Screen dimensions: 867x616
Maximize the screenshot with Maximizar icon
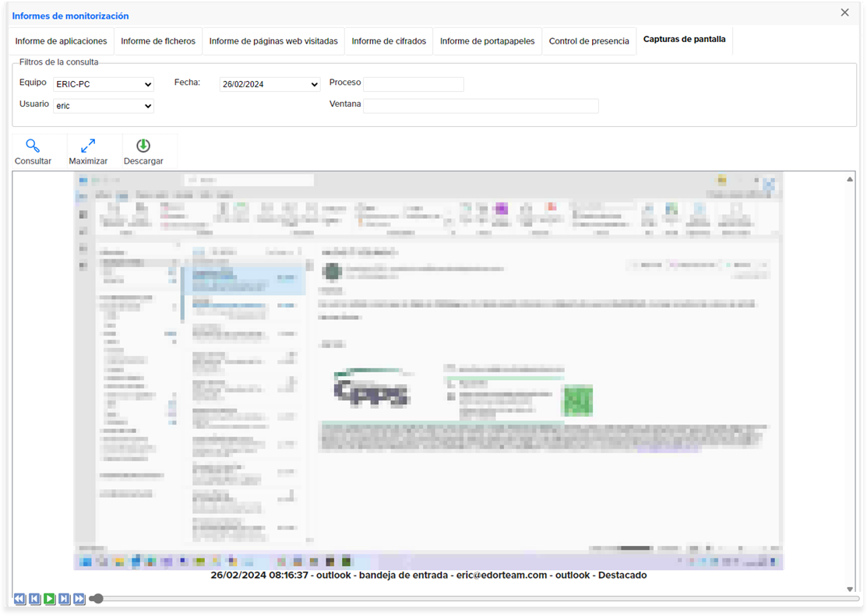[x=88, y=146]
